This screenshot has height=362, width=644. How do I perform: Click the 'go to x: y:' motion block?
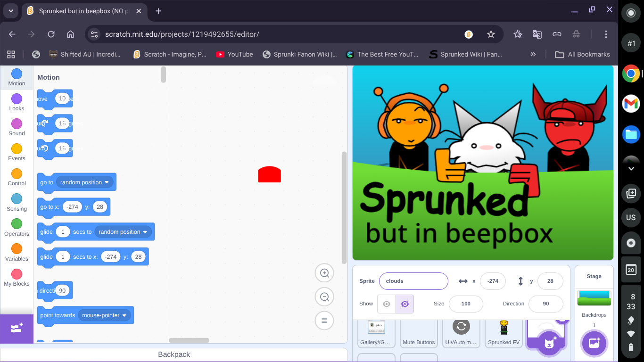click(74, 207)
